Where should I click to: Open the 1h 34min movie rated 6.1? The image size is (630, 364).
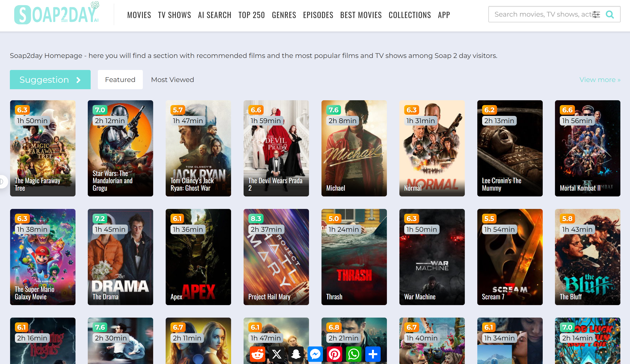click(510, 341)
